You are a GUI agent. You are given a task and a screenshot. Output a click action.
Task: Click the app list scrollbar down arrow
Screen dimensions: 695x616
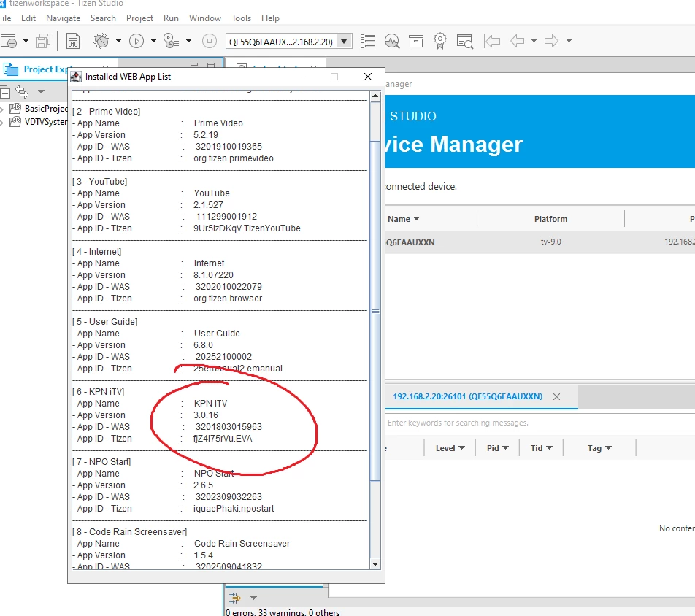[x=375, y=563]
